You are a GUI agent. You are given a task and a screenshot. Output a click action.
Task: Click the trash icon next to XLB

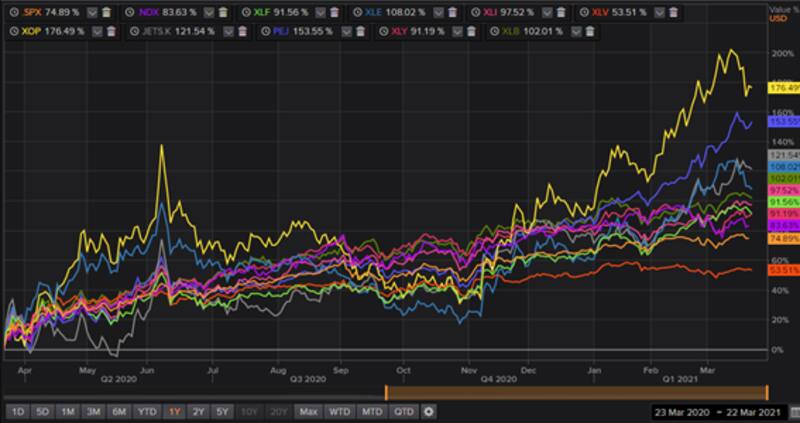click(590, 32)
